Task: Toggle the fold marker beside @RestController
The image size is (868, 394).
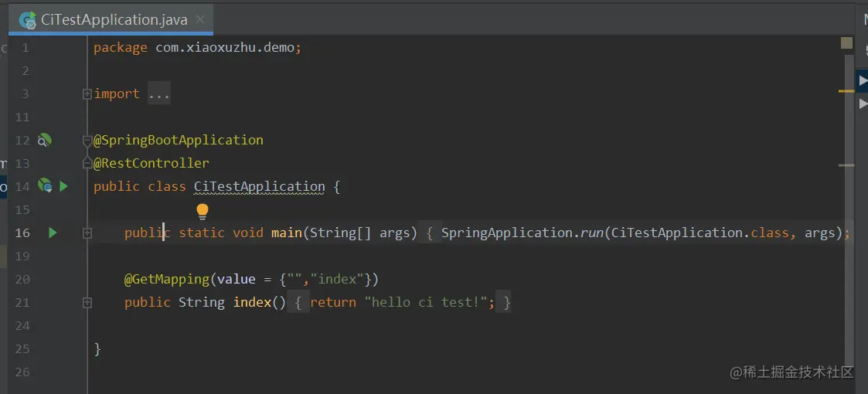Action: click(87, 163)
